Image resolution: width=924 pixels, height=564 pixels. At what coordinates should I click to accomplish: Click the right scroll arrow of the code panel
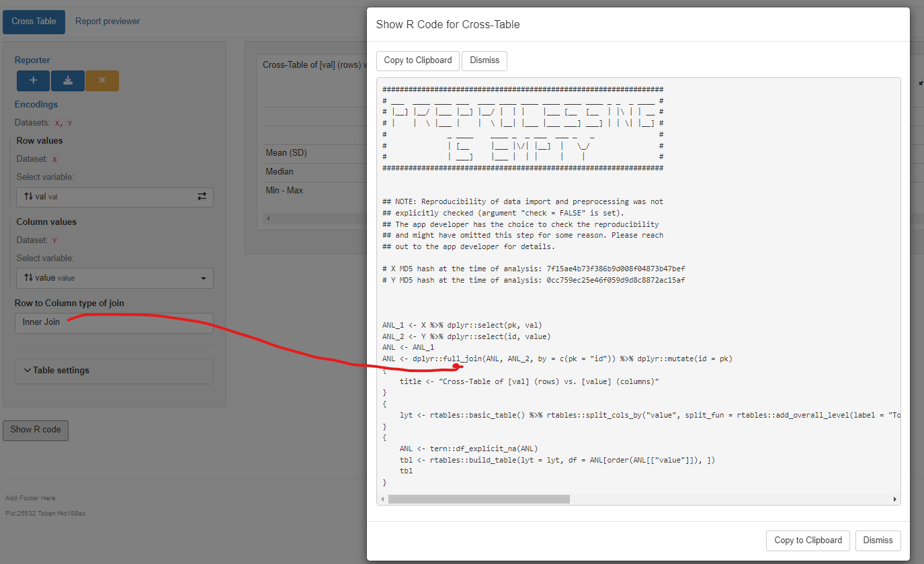tap(895, 499)
